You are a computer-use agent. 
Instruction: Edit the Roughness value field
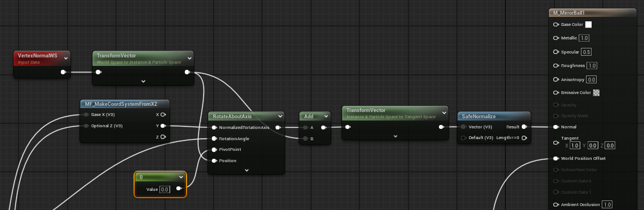pos(592,66)
